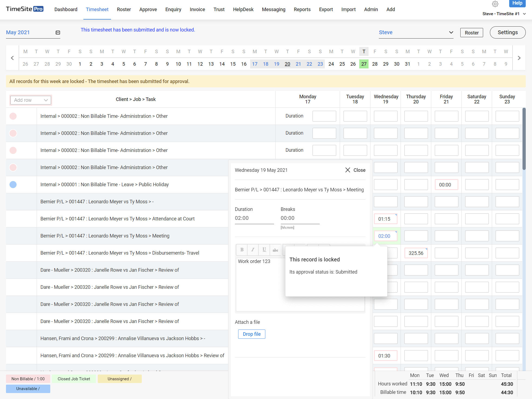The height and width of the screenshot is (399, 532).
Task: Click the Breaks field in entry panel
Action: (x=300, y=218)
